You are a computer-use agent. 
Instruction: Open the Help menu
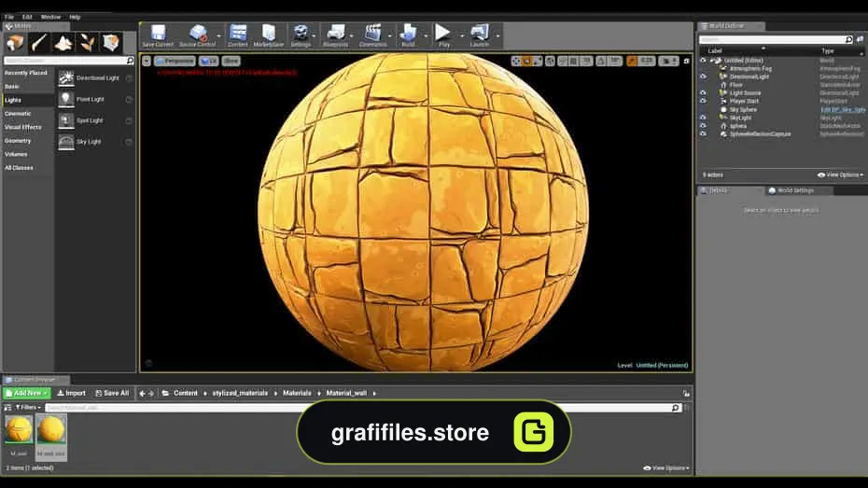pos(75,17)
